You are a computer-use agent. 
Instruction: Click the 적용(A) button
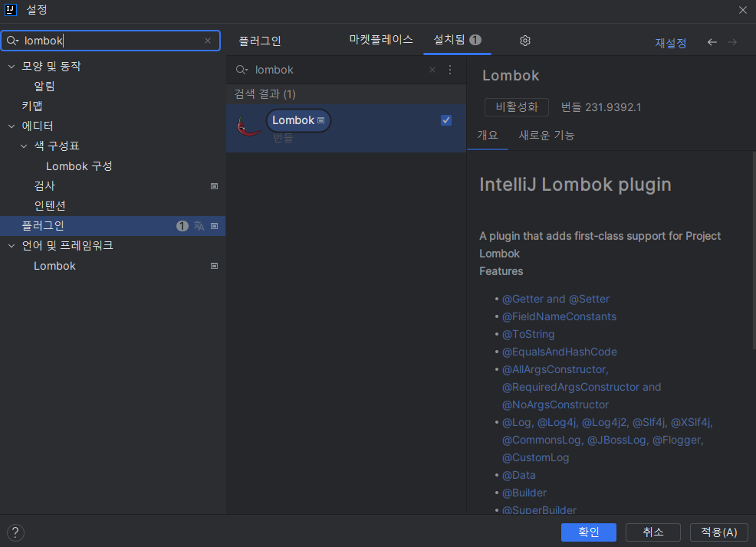(719, 532)
